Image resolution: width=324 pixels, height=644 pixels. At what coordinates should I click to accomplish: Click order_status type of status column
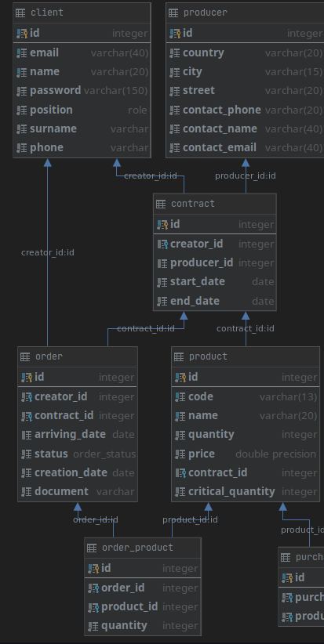tap(104, 454)
